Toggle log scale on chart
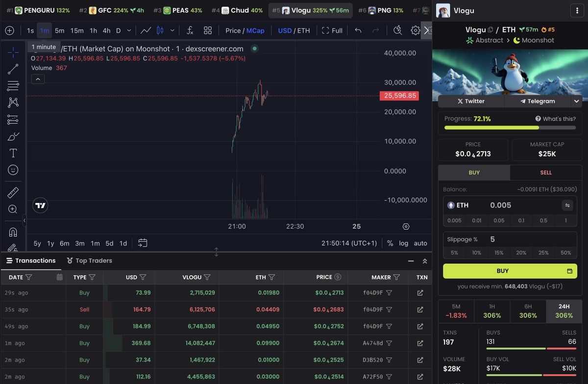Screen dimensions: 588x384 [404, 243]
